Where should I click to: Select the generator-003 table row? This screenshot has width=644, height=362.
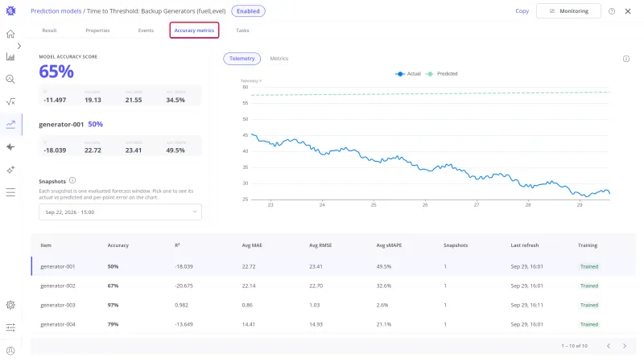[x=333, y=305]
